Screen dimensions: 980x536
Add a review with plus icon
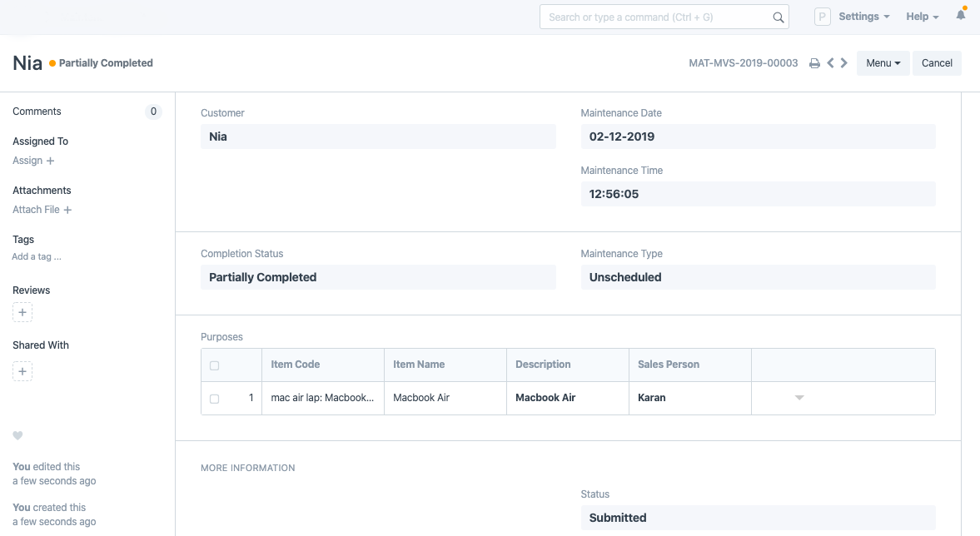22,313
